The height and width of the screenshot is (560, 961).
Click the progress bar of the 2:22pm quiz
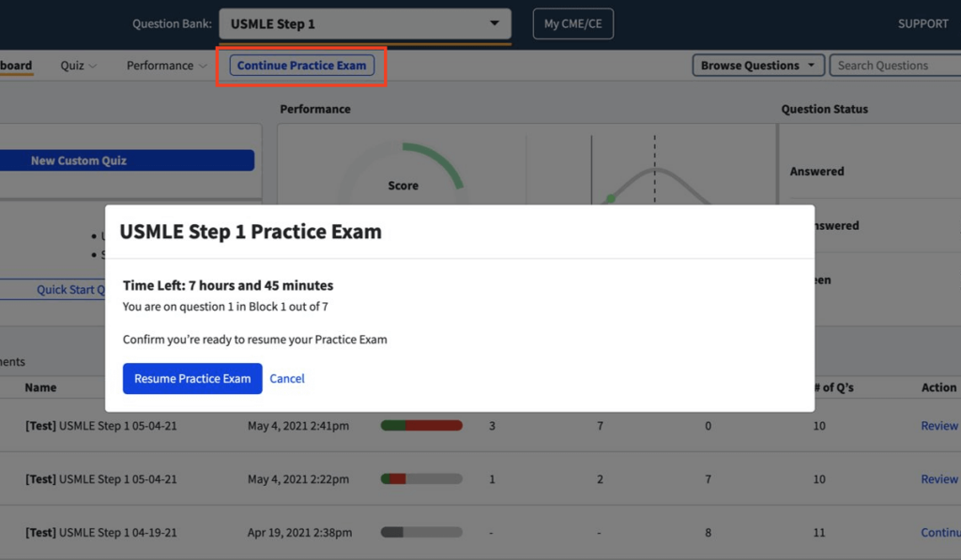(421, 479)
